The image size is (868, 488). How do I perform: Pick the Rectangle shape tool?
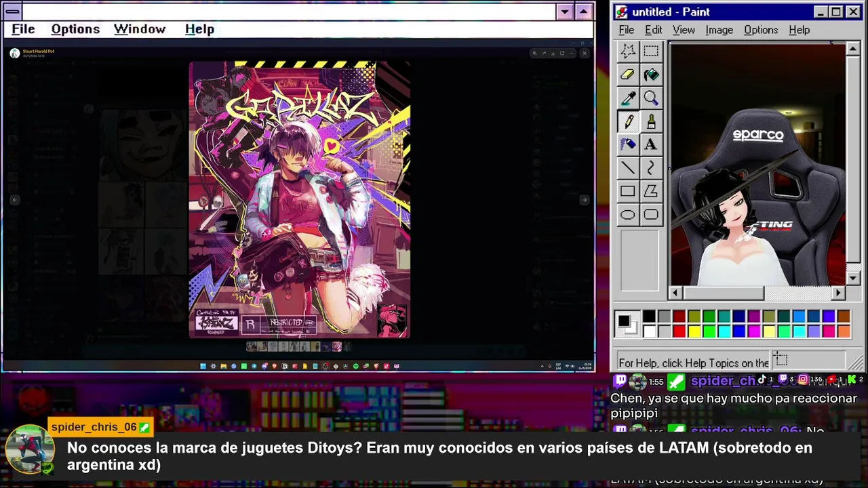click(x=628, y=191)
